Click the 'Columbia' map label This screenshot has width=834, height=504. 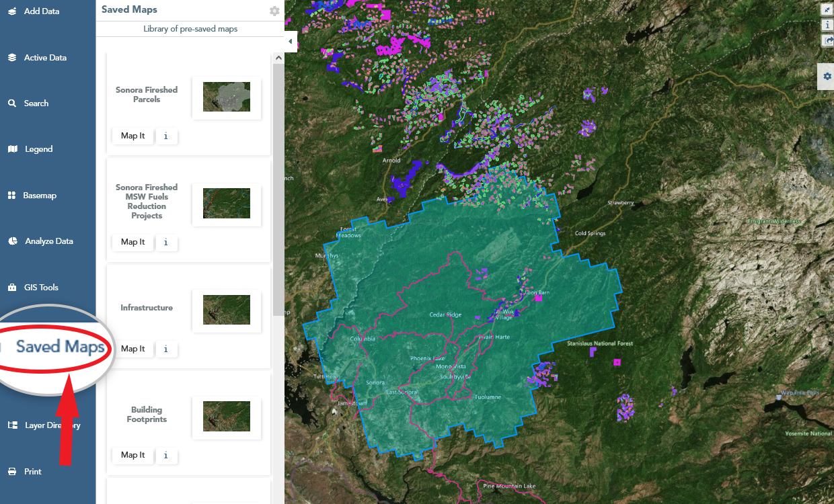[x=363, y=339]
